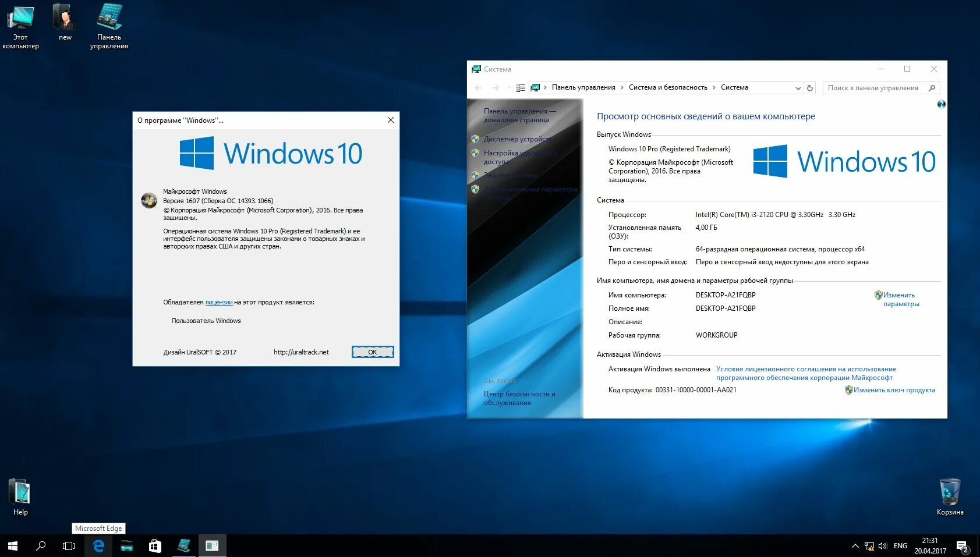This screenshot has height=557, width=980.
Task: Open network status tray icon
Action: point(869,546)
